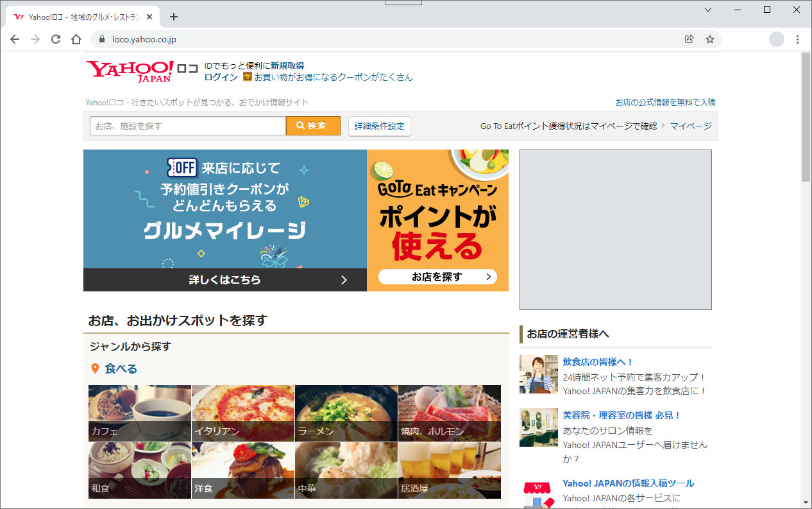
Task: Share this page via address bar icon
Action: coord(689,39)
